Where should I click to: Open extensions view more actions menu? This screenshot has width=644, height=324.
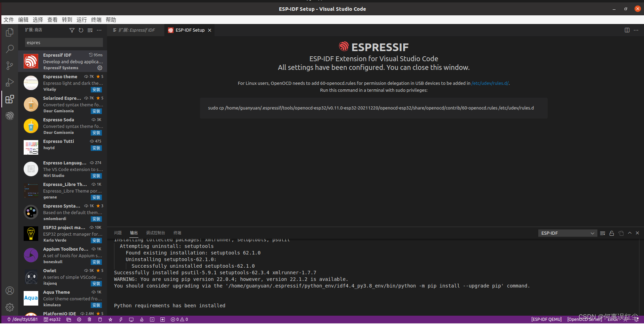99,30
